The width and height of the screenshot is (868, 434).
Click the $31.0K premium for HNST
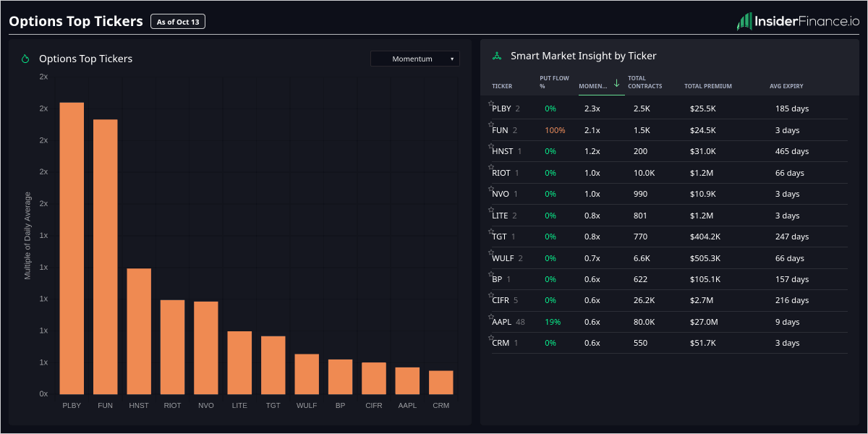click(x=703, y=151)
